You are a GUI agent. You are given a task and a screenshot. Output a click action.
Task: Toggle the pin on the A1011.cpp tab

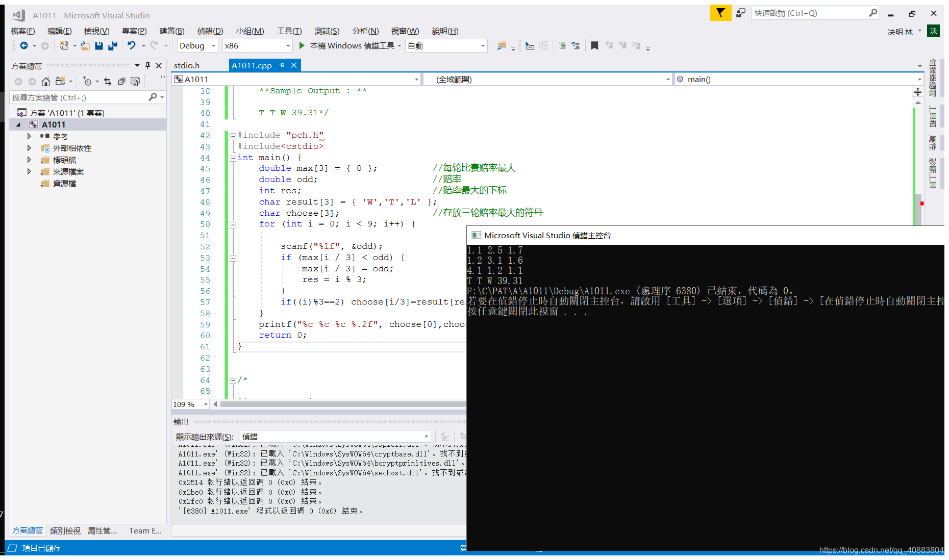click(x=282, y=65)
